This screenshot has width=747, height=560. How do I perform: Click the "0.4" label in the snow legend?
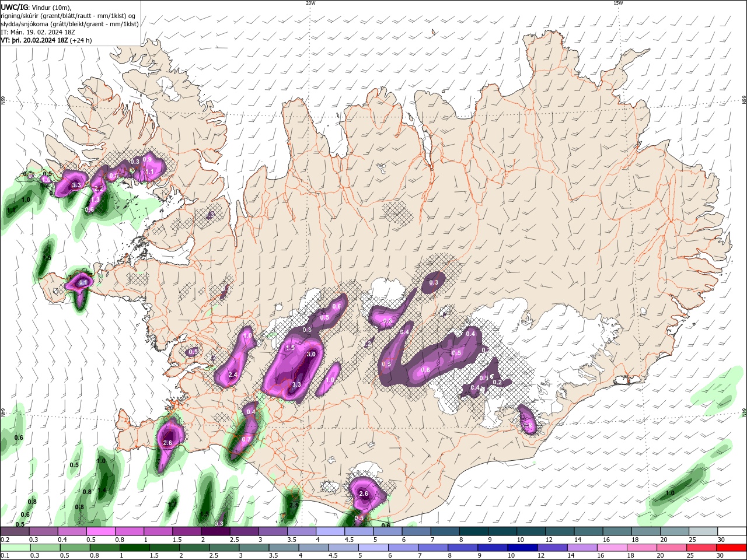[x=62, y=540]
